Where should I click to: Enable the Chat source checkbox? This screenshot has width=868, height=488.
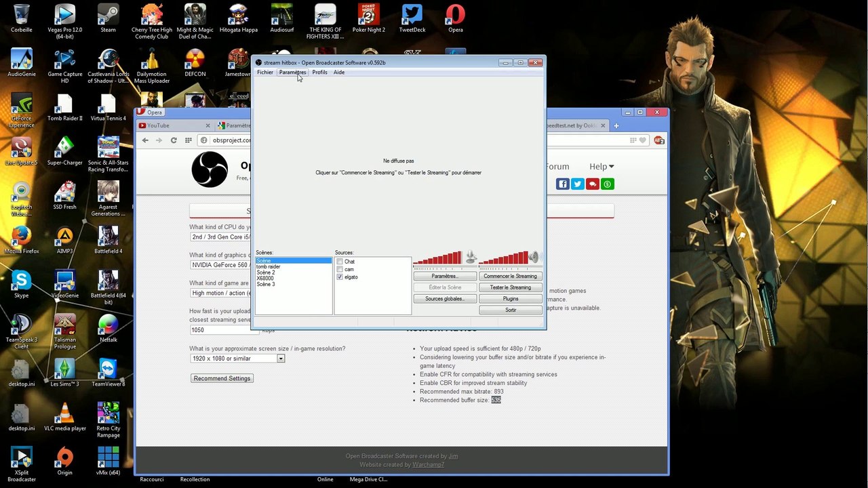pos(340,262)
